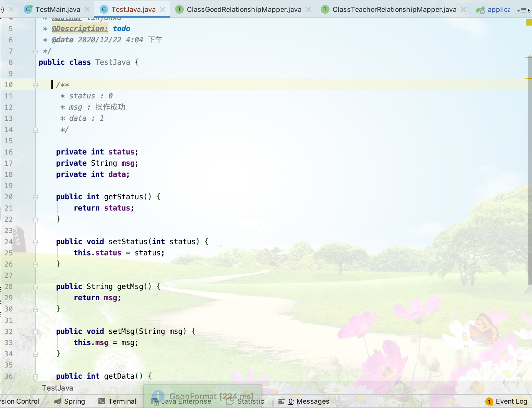Image resolution: width=532 pixels, height=408 pixels.
Task: Close the TestMain.java tab
Action: click(x=87, y=10)
